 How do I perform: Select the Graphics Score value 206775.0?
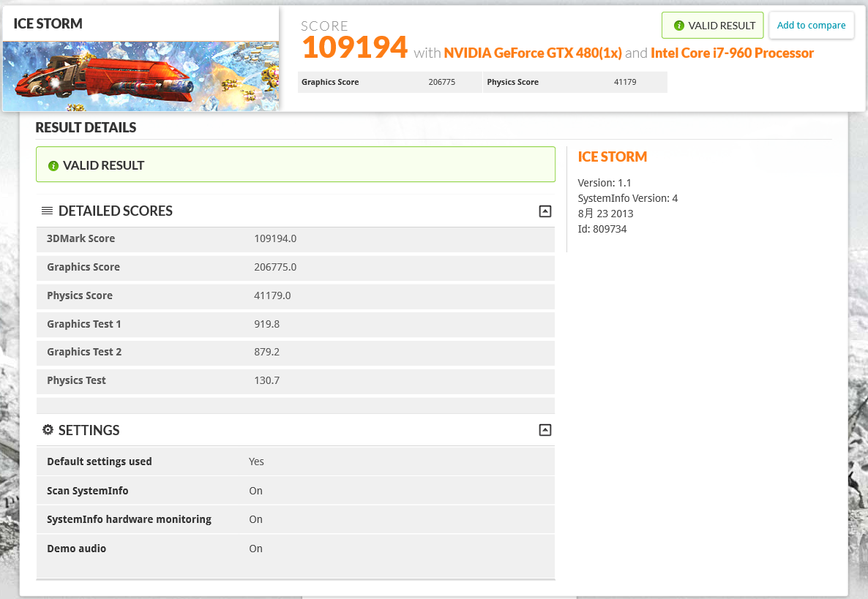click(275, 267)
